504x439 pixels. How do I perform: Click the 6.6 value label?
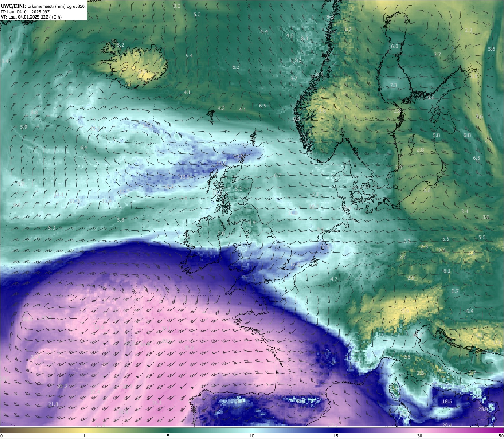click(x=431, y=98)
